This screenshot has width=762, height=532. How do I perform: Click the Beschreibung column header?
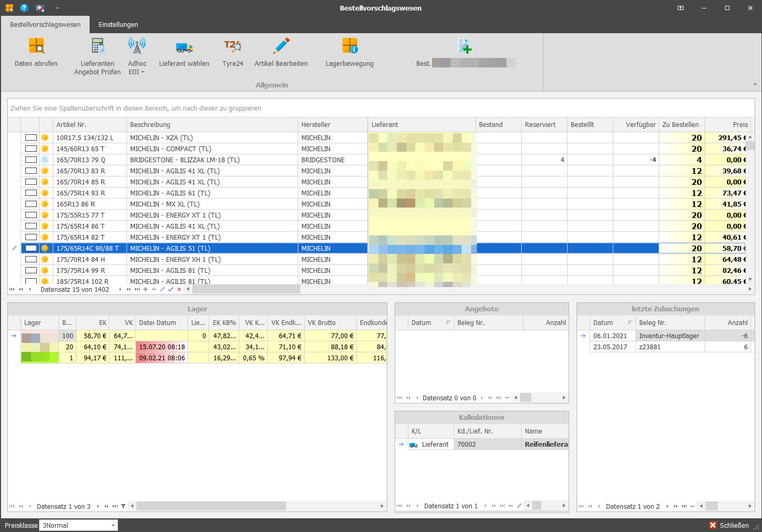coord(212,125)
